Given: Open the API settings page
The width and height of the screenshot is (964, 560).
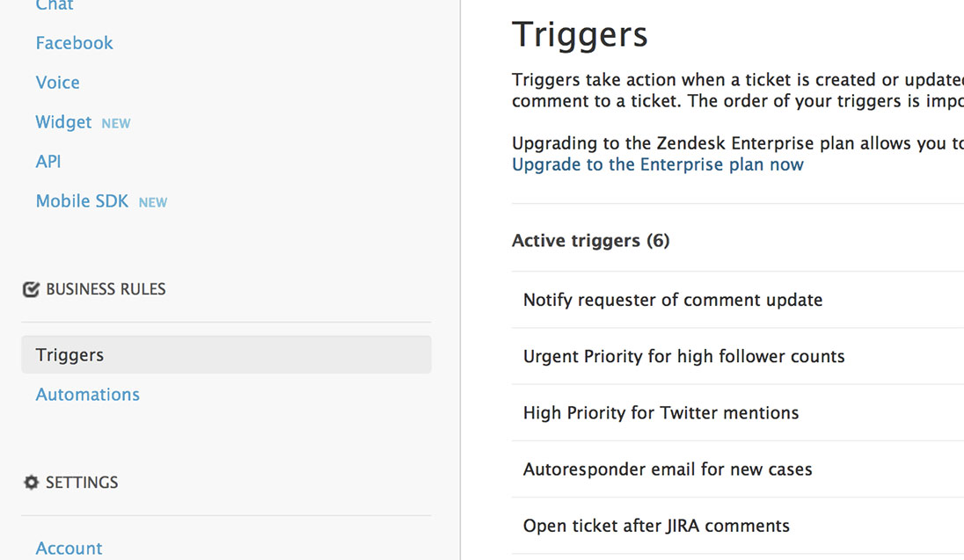Looking at the screenshot, I should click(47, 161).
